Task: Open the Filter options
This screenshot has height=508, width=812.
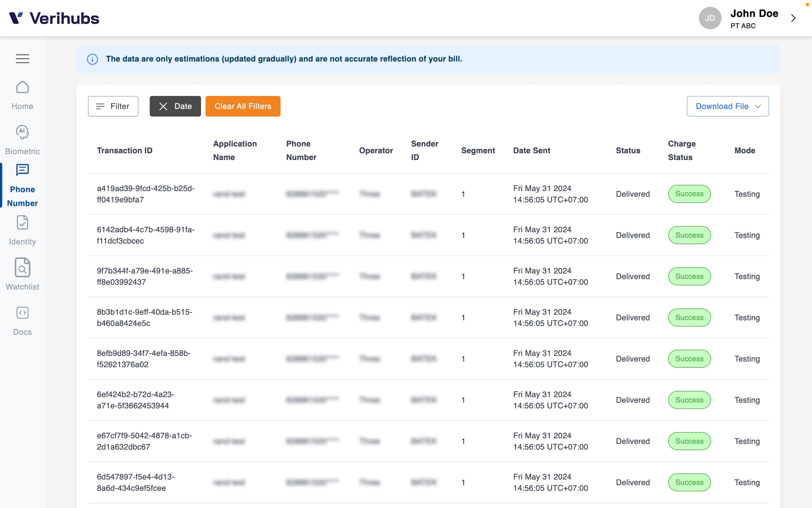Action: click(x=113, y=106)
